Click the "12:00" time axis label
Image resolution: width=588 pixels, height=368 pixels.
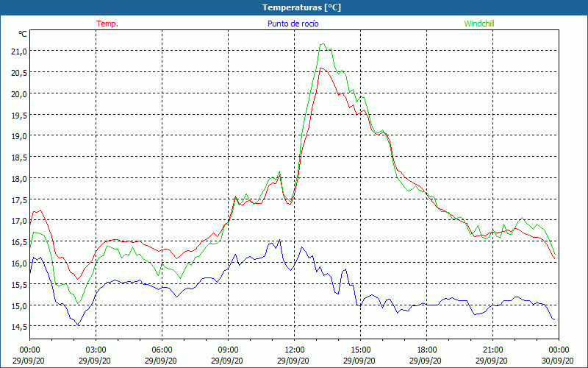tap(295, 350)
